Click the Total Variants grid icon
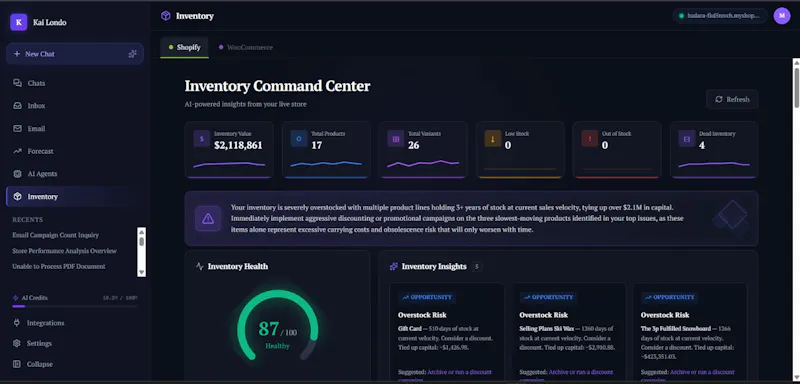The image size is (800, 384). [x=395, y=139]
